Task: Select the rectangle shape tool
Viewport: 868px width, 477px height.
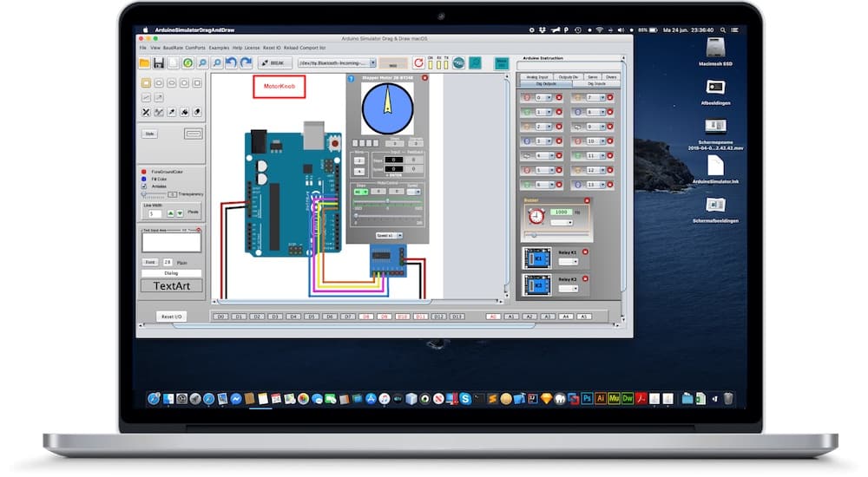Action: [146, 83]
